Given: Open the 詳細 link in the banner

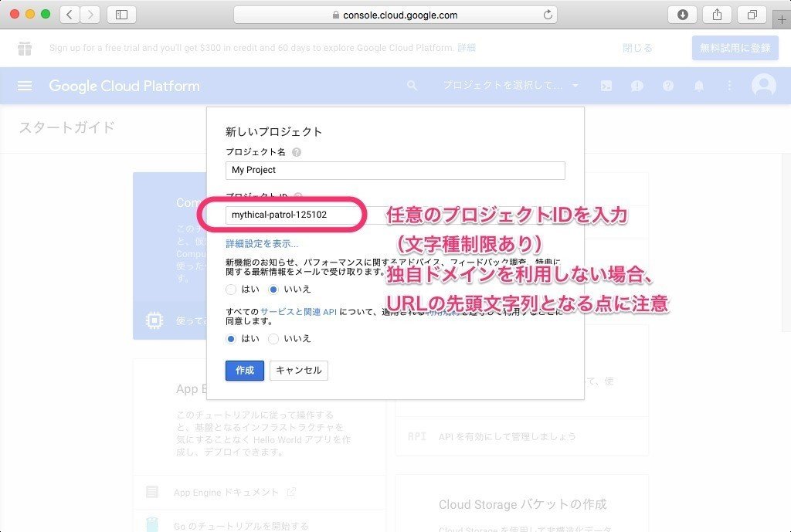Looking at the screenshot, I should click(467, 48).
